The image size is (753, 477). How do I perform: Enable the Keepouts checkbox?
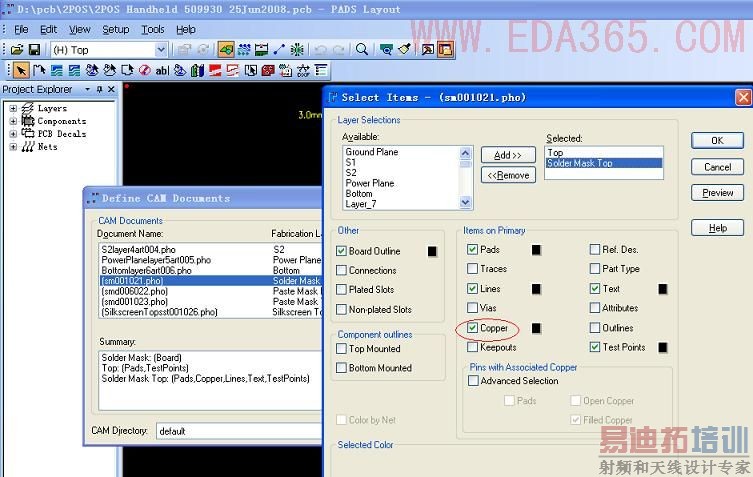[473, 347]
